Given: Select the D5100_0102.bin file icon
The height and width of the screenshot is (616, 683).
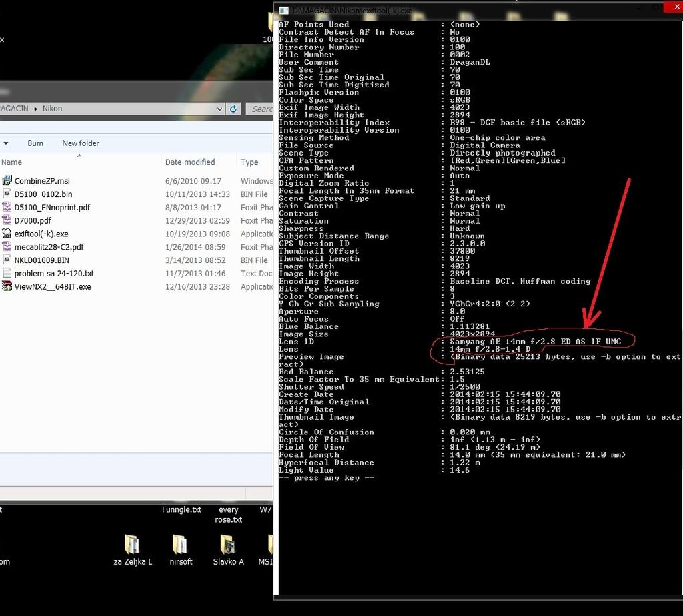Looking at the screenshot, I should click(7, 194).
